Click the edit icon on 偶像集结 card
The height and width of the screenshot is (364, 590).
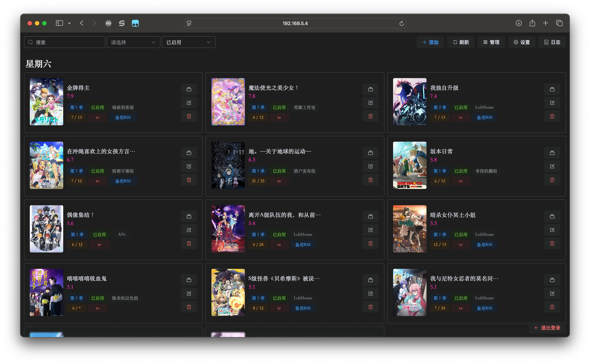pos(189,230)
